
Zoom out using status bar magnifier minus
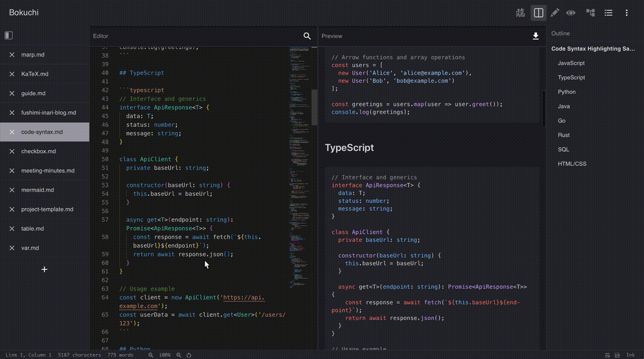150,355
